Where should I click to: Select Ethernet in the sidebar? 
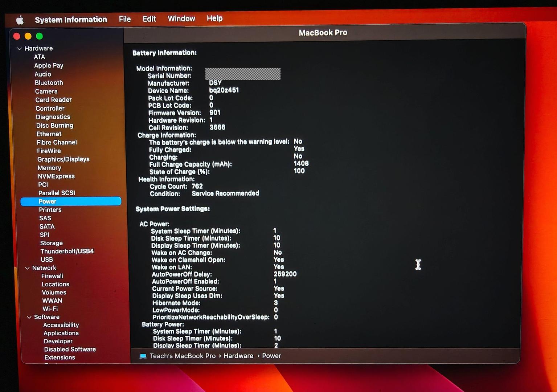pyautogui.click(x=49, y=134)
